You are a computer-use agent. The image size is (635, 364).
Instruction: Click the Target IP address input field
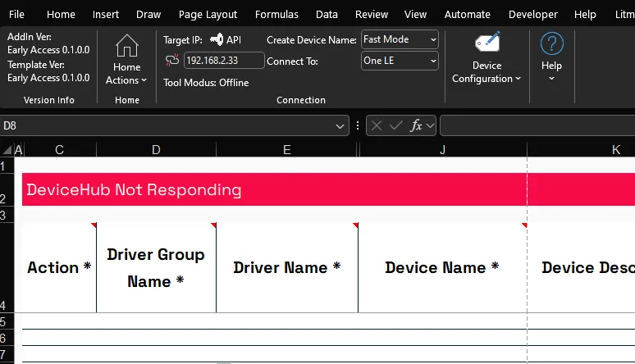click(224, 61)
